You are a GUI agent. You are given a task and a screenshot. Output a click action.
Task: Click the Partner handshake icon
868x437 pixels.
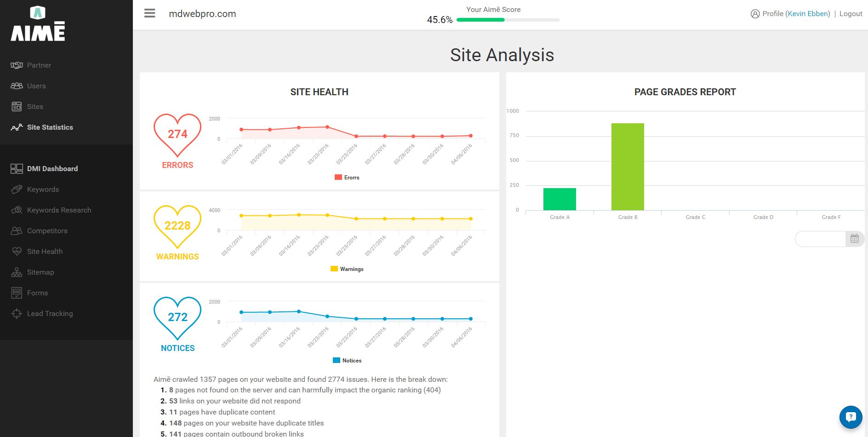[17, 65]
